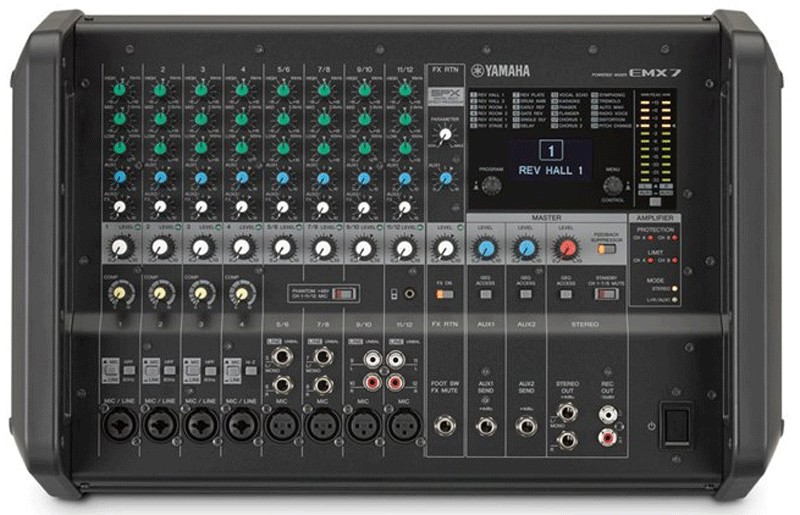Click the PROGRAM selector knob
This screenshot has width=800, height=515.
[491, 185]
